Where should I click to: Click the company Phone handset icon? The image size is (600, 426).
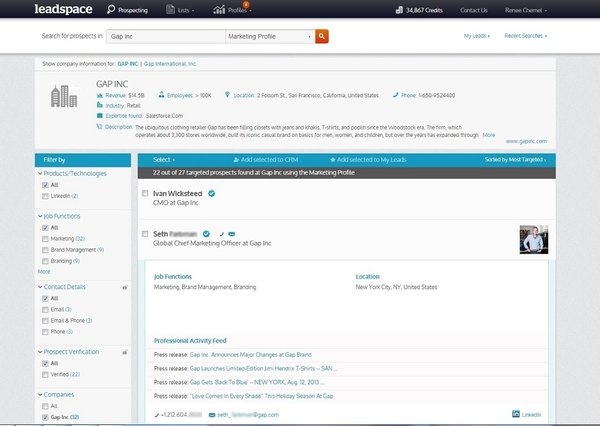[396, 95]
